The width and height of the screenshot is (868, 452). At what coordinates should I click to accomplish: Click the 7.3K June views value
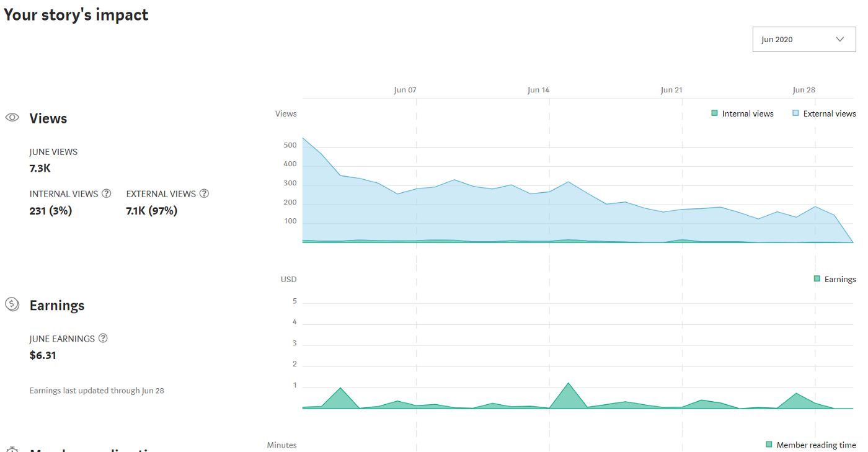click(x=40, y=168)
